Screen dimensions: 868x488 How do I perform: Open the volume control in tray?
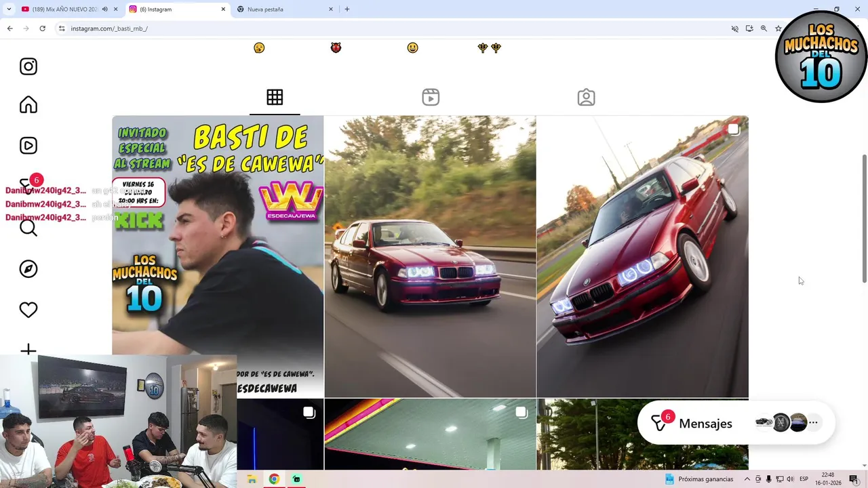click(790, 479)
